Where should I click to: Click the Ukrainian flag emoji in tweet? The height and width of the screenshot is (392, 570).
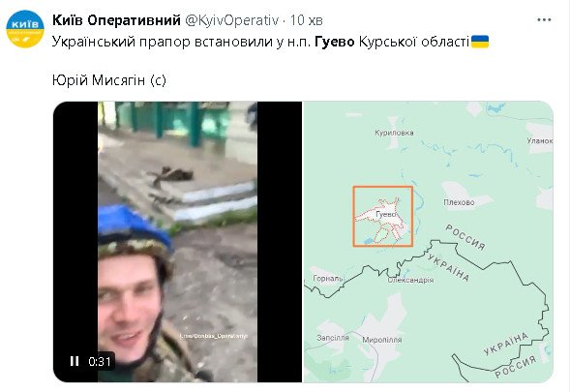(x=480, y=42)
